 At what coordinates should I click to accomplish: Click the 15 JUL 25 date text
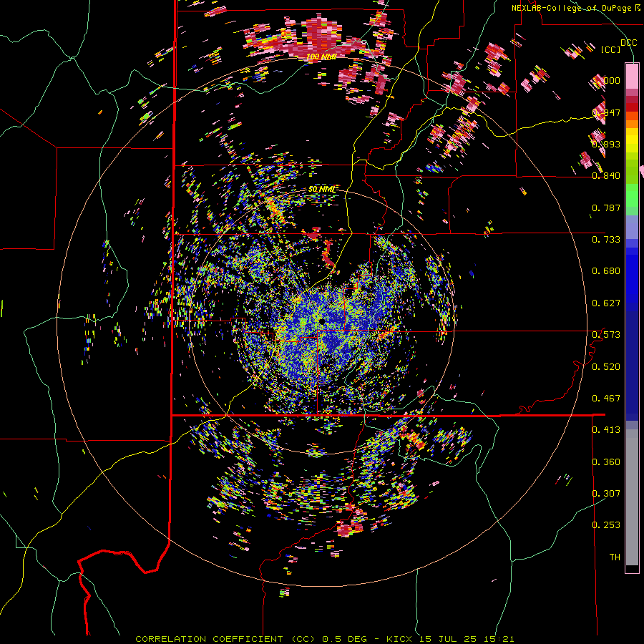point(447,639)
